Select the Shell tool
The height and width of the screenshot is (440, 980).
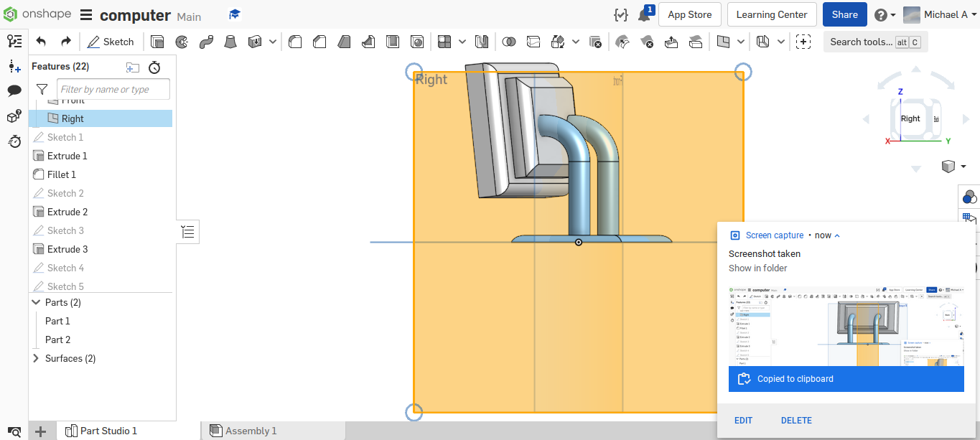click(393, 42)
